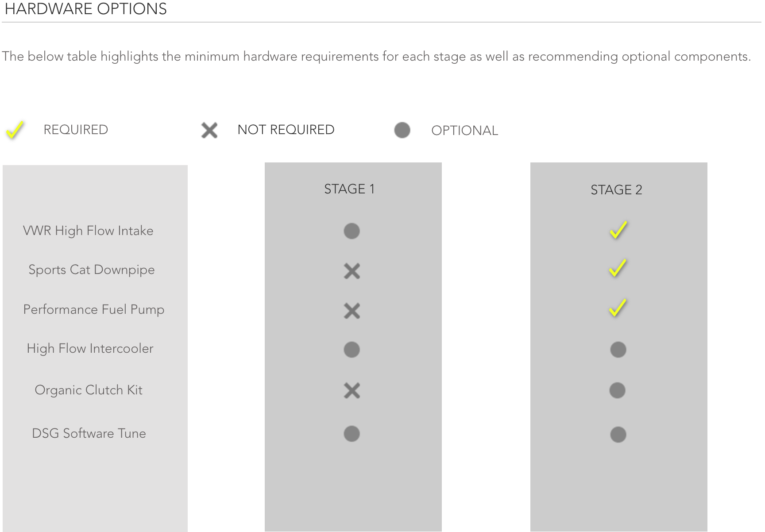Click the HARDWARE OPTIONS heading
This screenshot has width=765, height=532.
pos(86,9)
